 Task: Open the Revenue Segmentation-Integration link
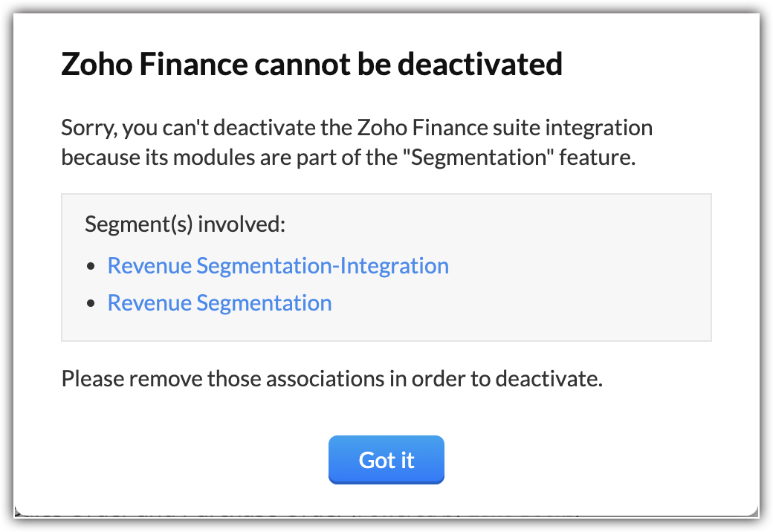pyautogui.click(x=278, y=266)
